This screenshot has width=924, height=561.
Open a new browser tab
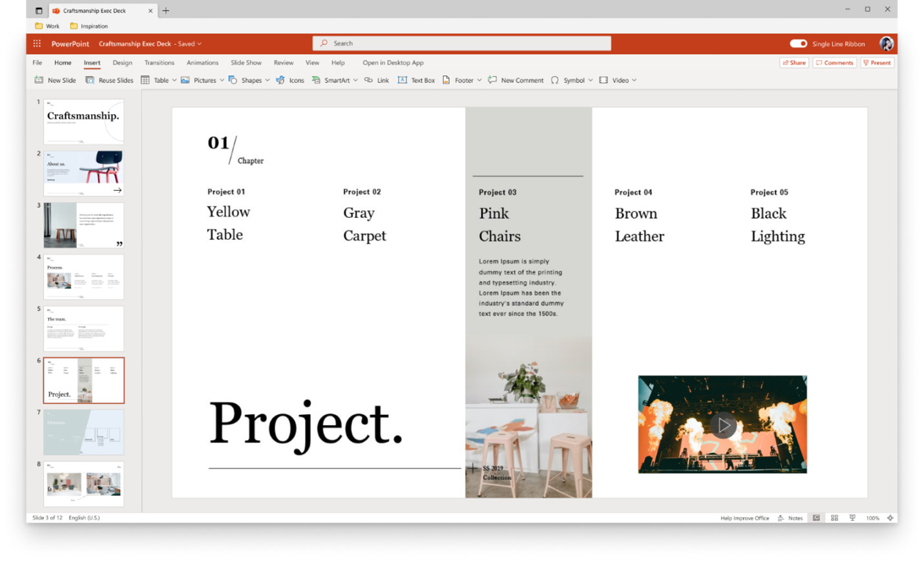[166, 10]
